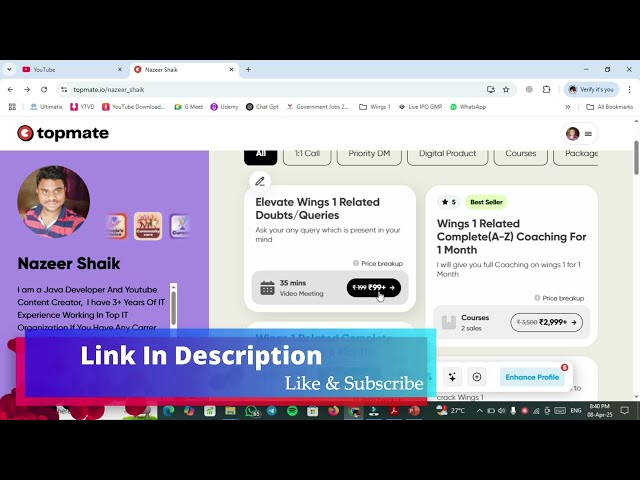This screenshot has height=480, width=640.
Task: Click Nazeer Shaik's profile photo
Action: (x=53, y=201)
